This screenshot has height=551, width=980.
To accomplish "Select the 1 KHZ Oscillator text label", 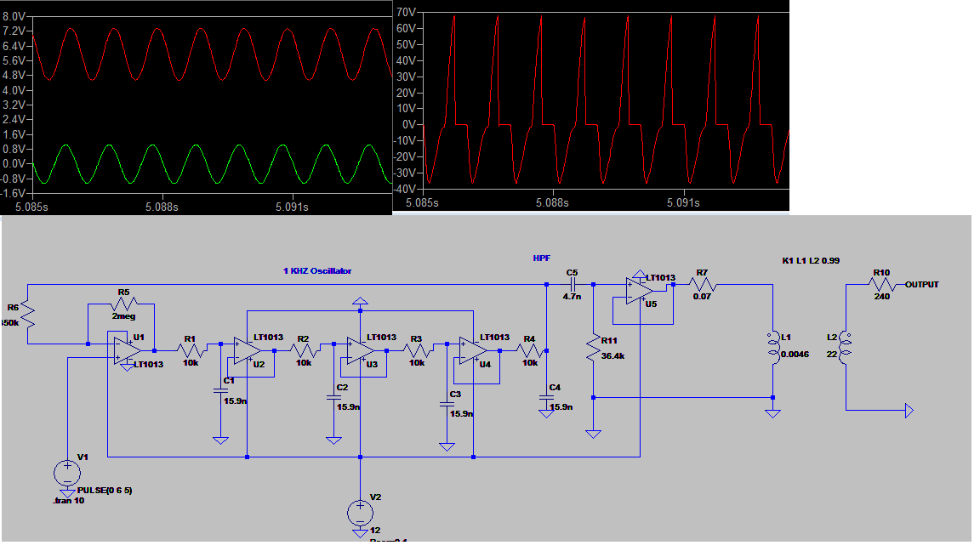I will 317,271.
